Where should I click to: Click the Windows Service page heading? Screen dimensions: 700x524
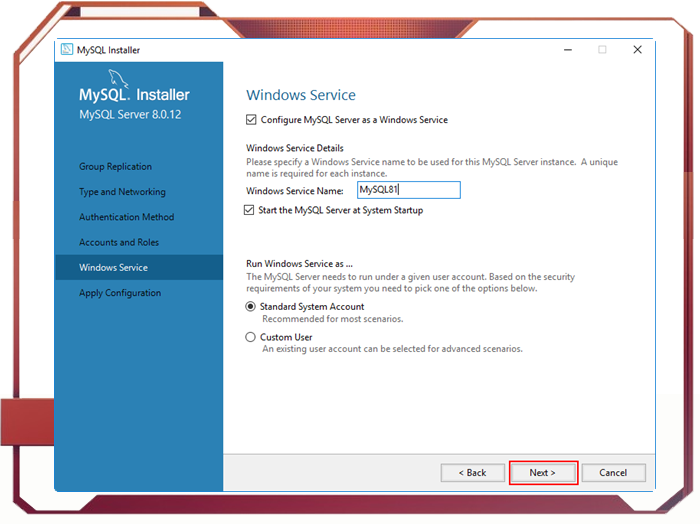click(x=300, y=95)
